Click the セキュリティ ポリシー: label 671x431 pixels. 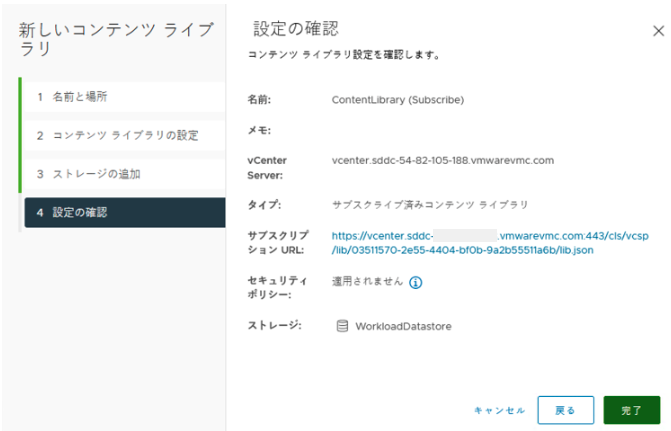tap(277, 287)
